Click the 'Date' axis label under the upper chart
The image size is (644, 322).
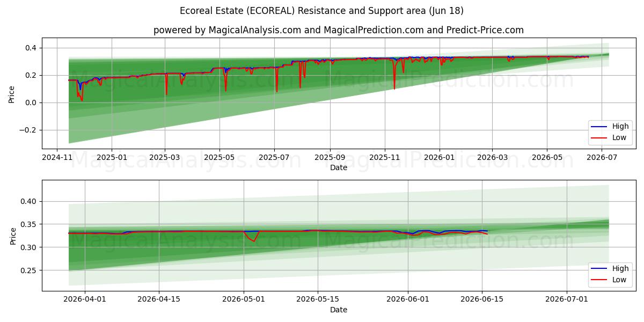pyautogui.click(x=338, y=168)
